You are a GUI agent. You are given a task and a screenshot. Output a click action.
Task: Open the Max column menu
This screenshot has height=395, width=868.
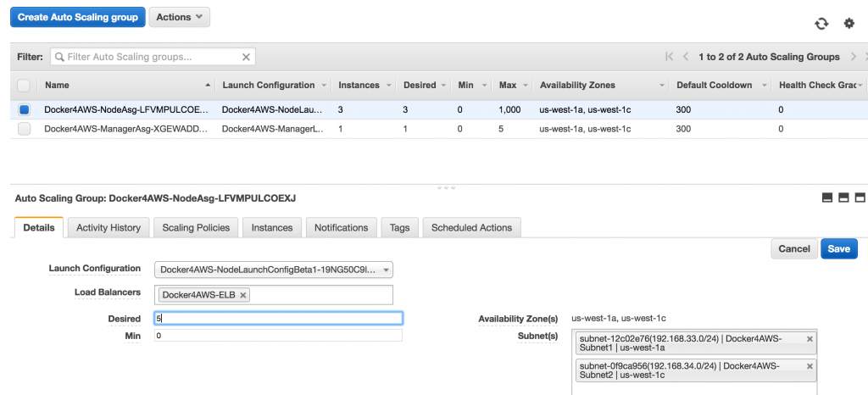pyautogui.click(x=524, y=86)
